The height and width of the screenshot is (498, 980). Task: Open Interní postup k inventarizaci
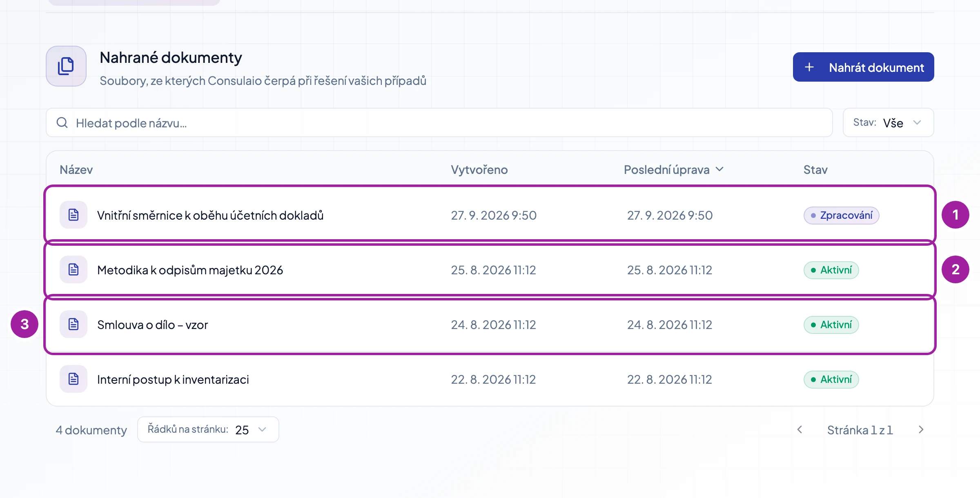(173, 379)
